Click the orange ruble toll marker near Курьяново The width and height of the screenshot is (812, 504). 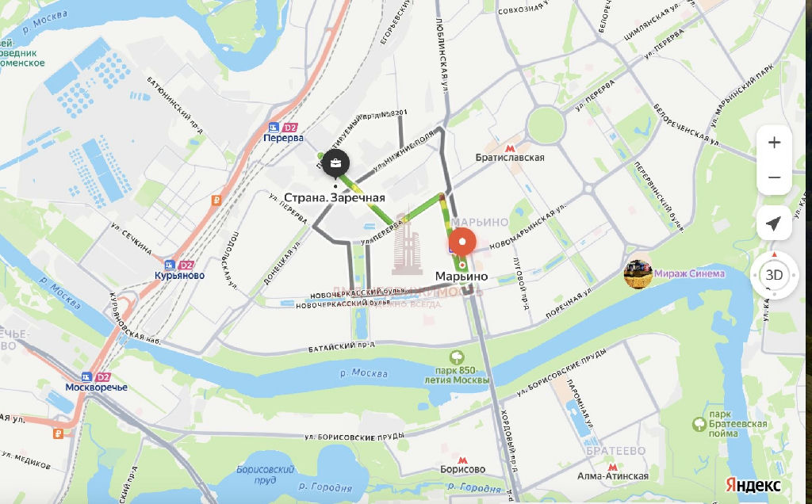pyautogui.click(x=216, y=200)
